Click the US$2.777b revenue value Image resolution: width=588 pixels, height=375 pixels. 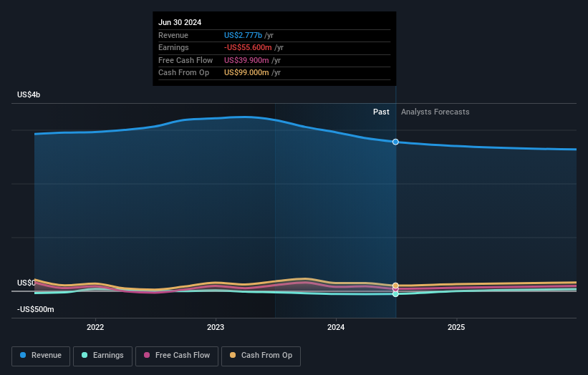pos(243,35)
